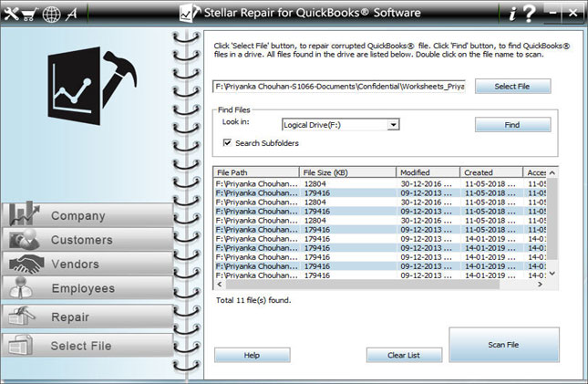Sort by Created column header
The image size is (588, 384).
point(491,172)
